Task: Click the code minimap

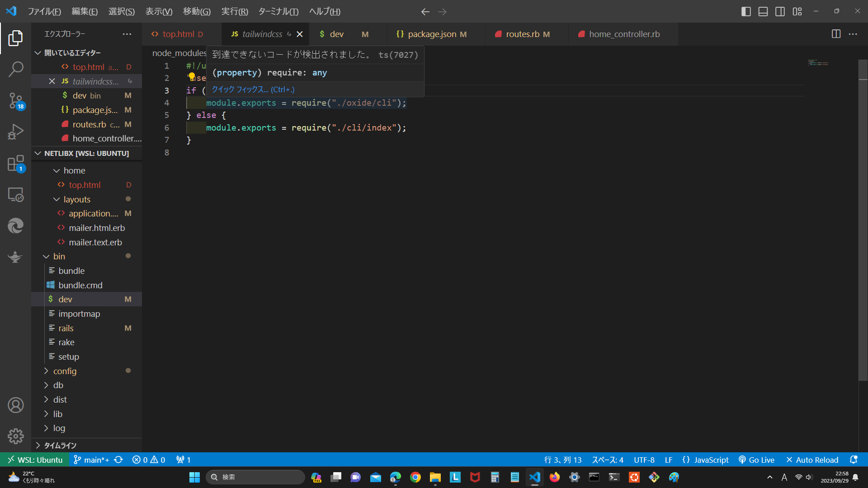Action: (x=818, y=63)
